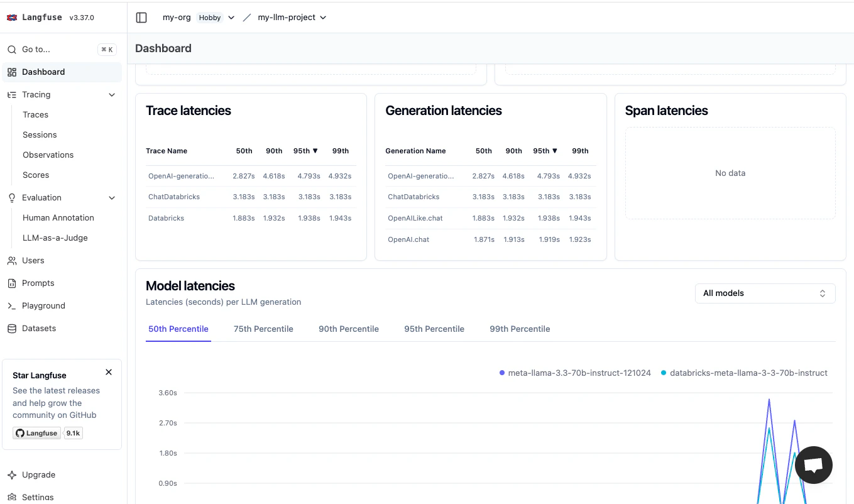Go to the Users page

coord(33,261)
